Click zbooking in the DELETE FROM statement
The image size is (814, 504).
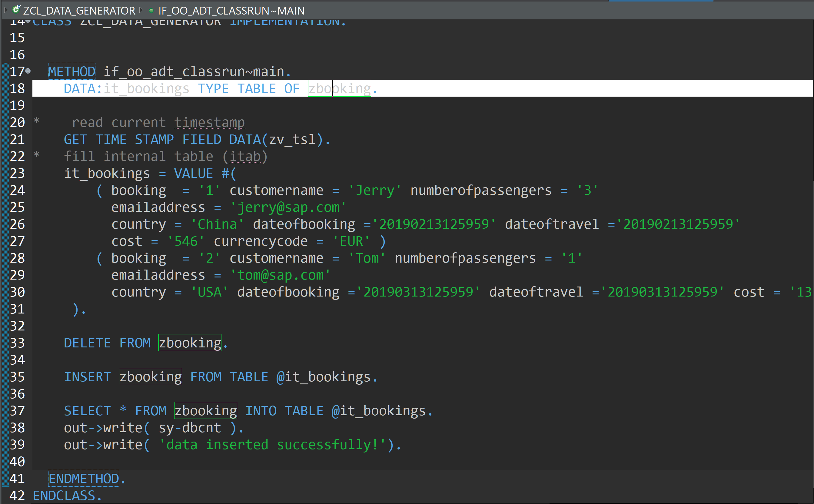pyautogui.click(x=190, y=343)
